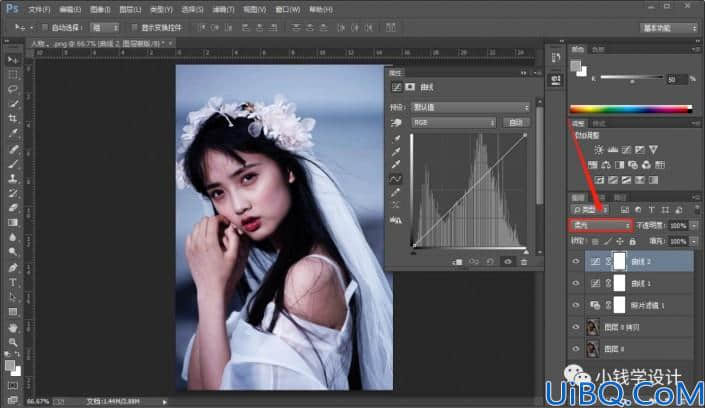Hide the Photo Filter 1 layer
Screen dimensions: 705x408
point(576,305)
